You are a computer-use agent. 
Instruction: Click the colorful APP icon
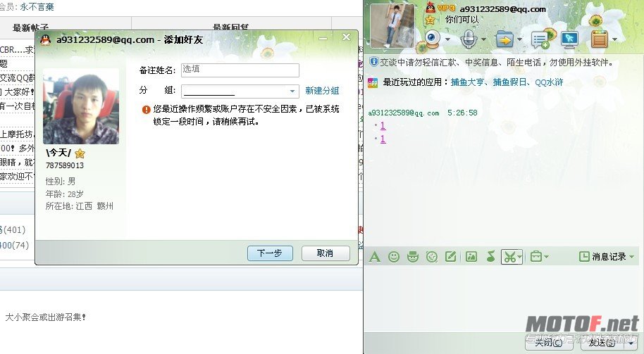click(x=373, y=82)
